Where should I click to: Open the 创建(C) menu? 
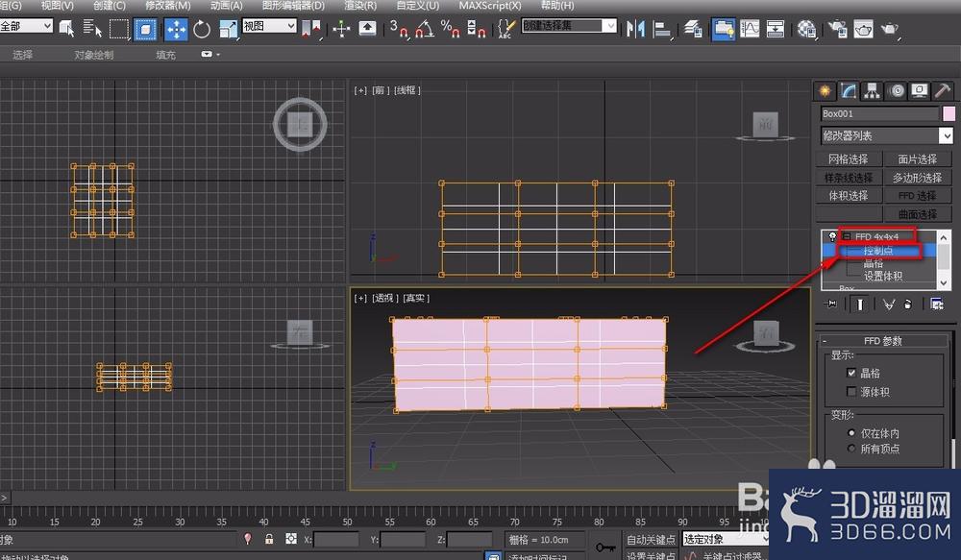[110, 6]
